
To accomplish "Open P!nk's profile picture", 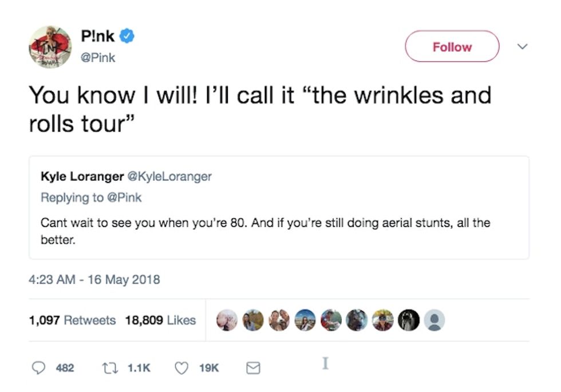I will click(50, 47).
